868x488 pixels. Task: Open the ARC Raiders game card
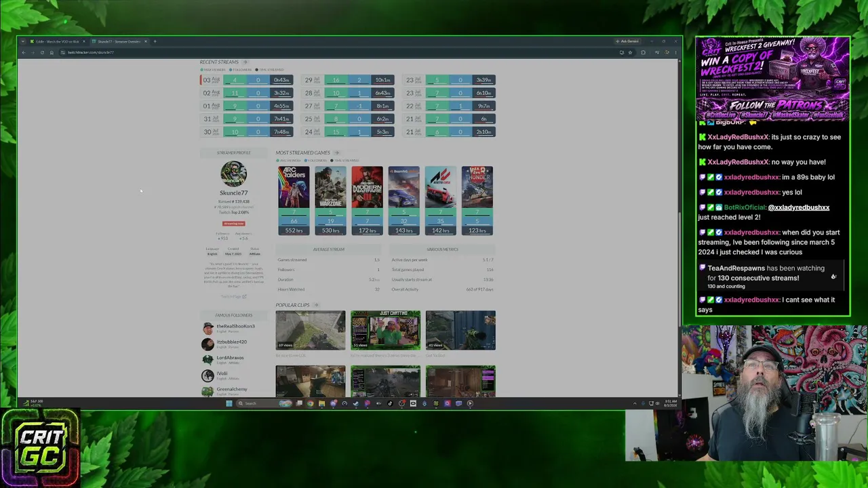click(x=294, y=201)
